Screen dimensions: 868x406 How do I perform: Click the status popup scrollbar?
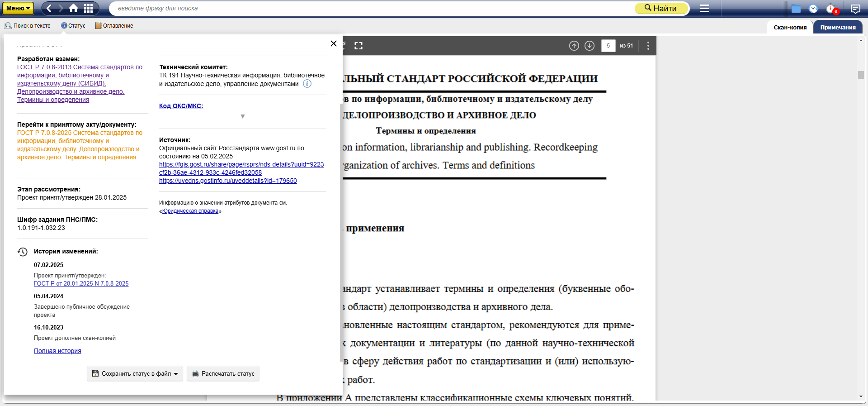(x=341, y=233)
